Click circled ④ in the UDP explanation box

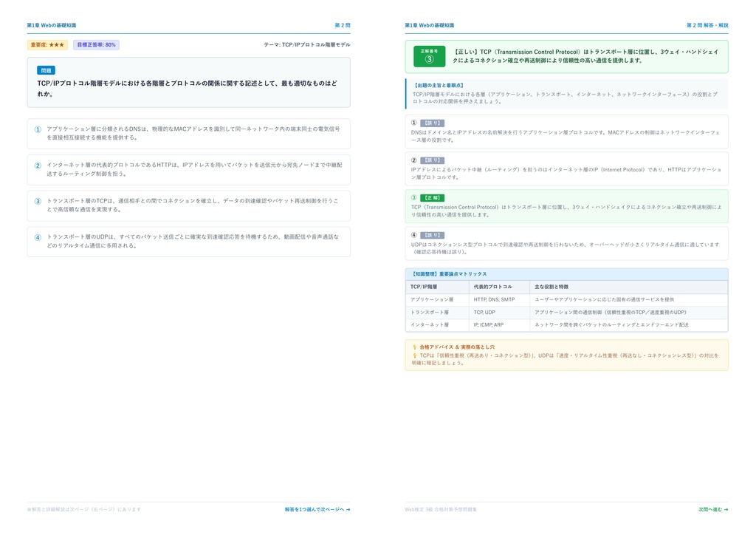pos(413,235)
